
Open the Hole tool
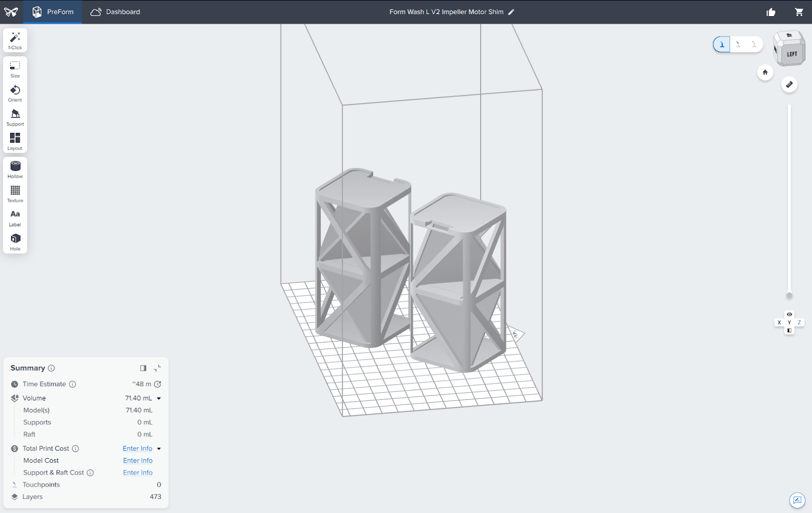point(15,242)
